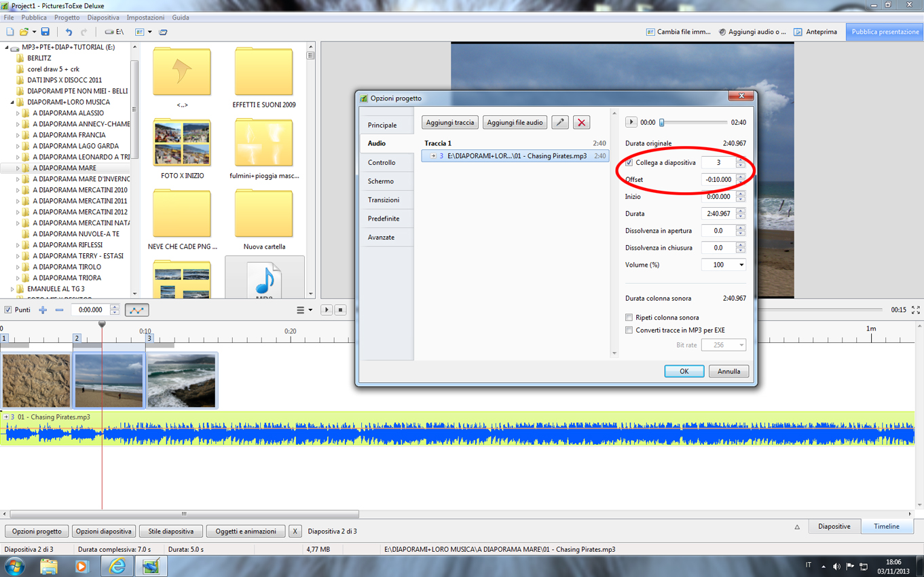Click the microphone record icon in dialog

coord(559,123)
